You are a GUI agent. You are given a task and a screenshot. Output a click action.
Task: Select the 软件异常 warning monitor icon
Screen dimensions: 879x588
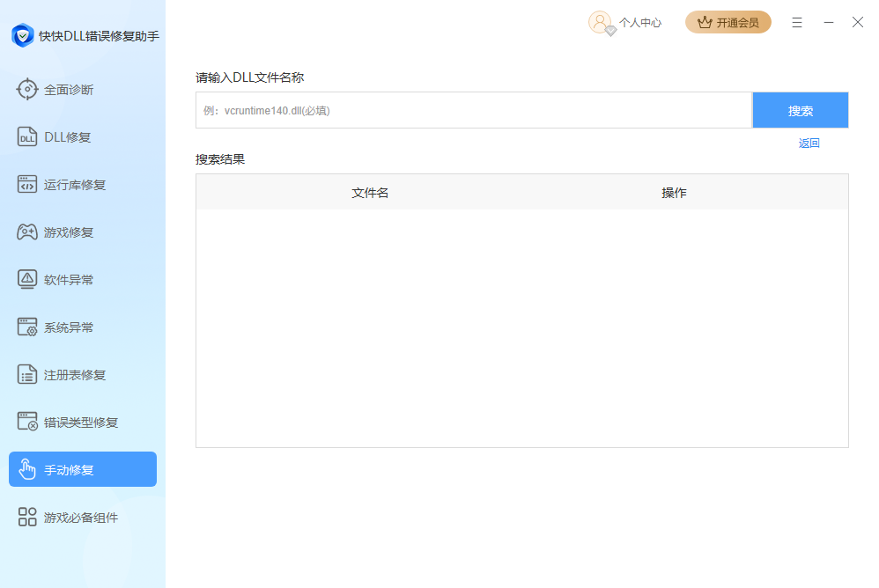(x=27, y=279)
